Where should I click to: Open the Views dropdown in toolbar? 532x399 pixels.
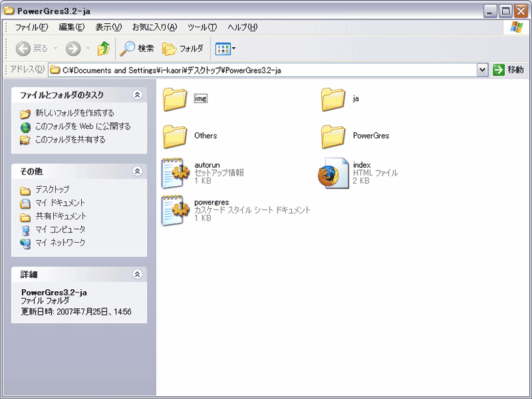[x=226, y=48]
